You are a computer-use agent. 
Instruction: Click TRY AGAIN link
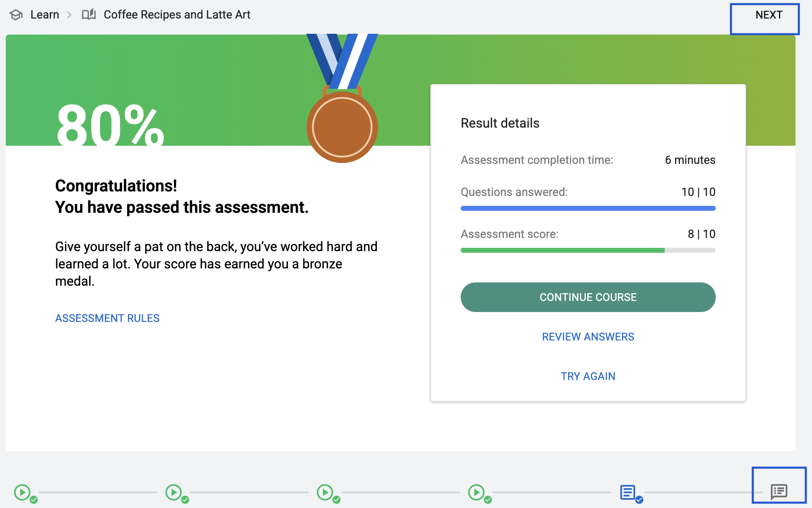pyautogui.click(x=588, y=376)
